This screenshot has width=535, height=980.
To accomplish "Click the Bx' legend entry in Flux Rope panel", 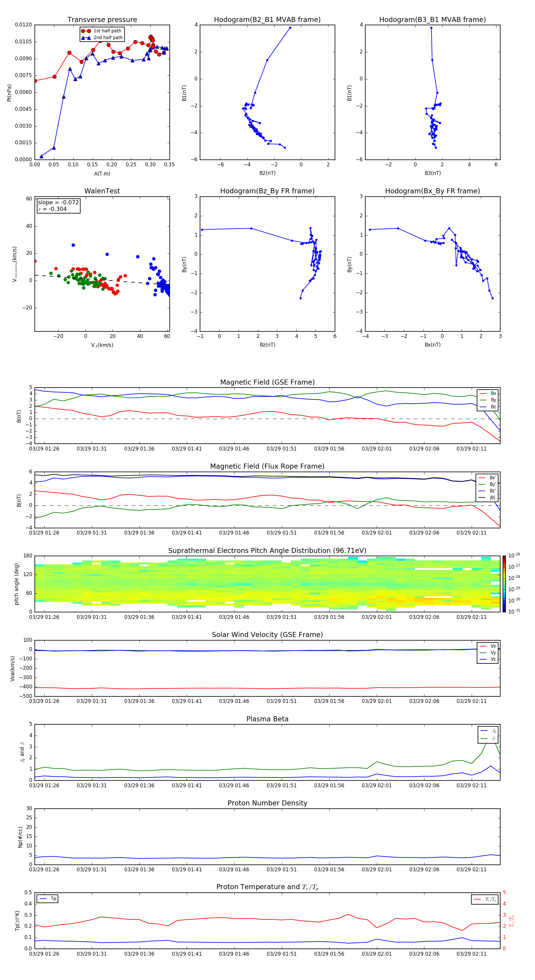I will click(487, 478).
